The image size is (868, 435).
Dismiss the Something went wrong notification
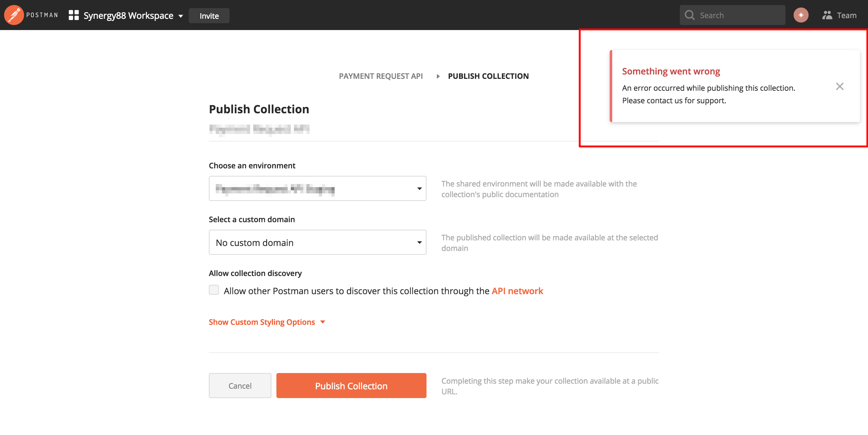tap(840, 86)
